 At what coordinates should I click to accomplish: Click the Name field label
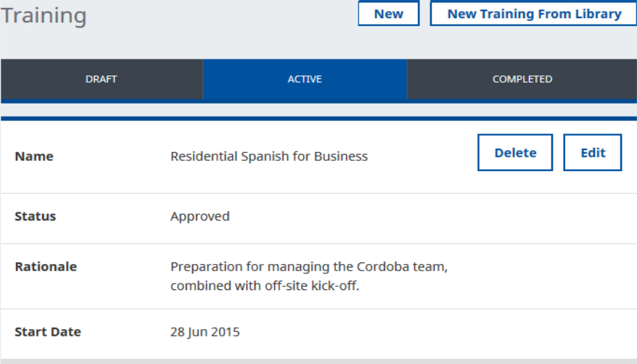pyautogui.click(x=34, y=157)
